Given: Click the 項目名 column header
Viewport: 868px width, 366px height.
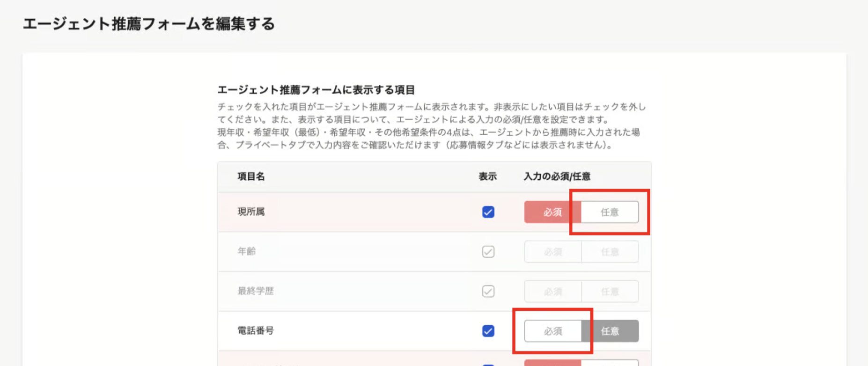Looking at the screenshot, I should tap(251, 176).
